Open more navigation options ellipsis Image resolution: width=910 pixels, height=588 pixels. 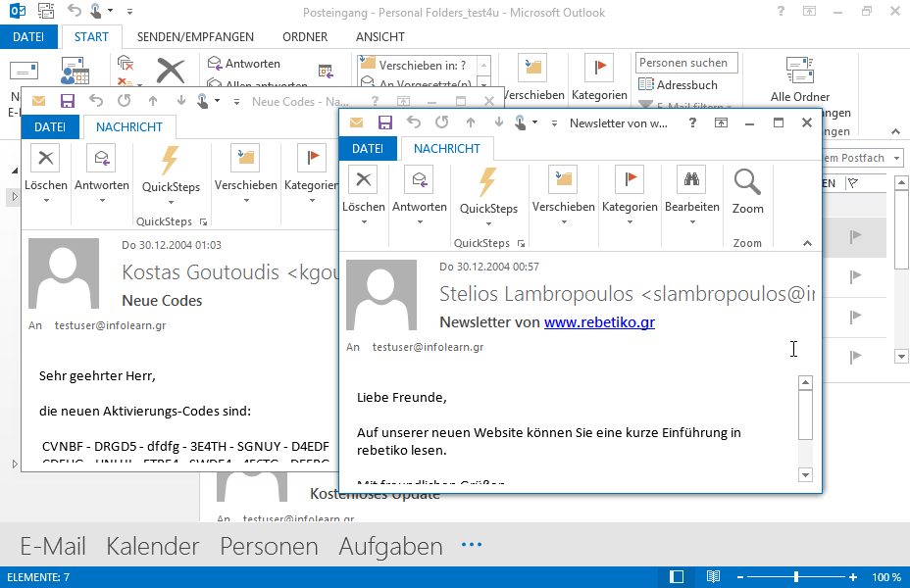coord(472,545)
